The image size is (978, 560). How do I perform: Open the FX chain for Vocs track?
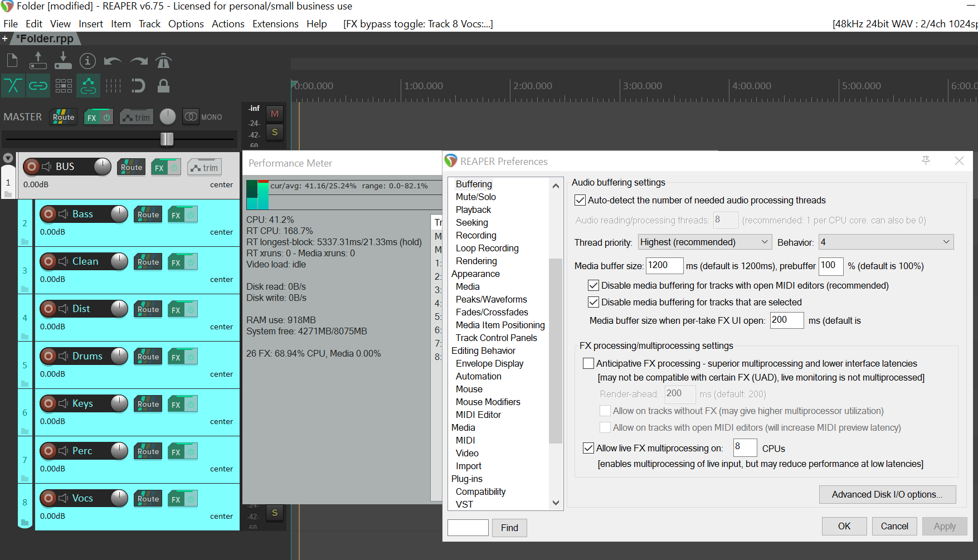[x=176, y=499]
